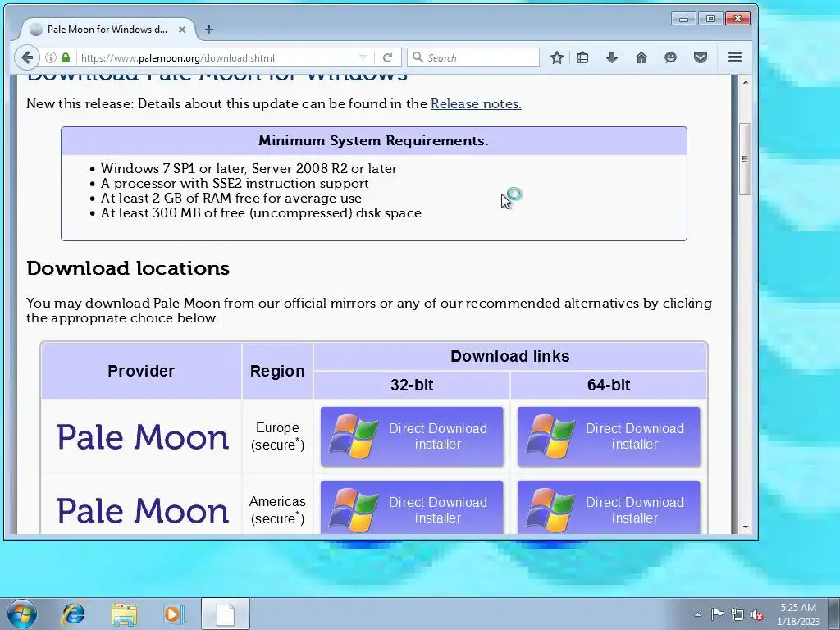840x630 pixels.
Task: Open Windows Explorer folder on taskbar
Action: click(x=124, y=614)
